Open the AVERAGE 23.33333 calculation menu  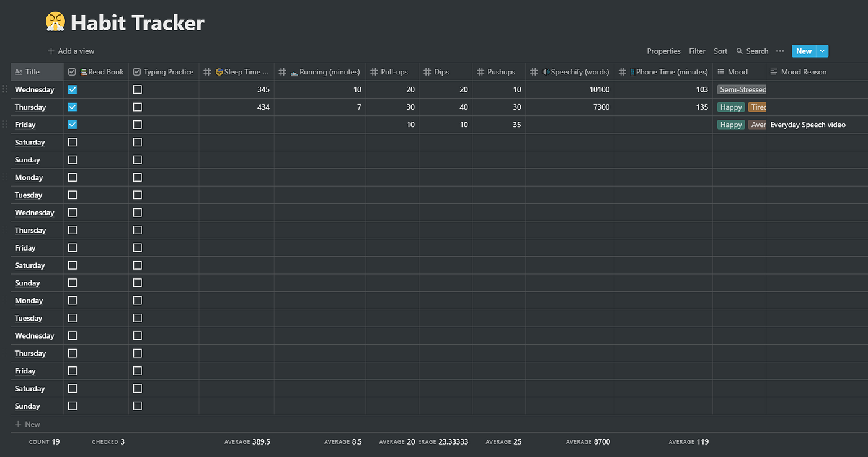(x=445, y=441)
